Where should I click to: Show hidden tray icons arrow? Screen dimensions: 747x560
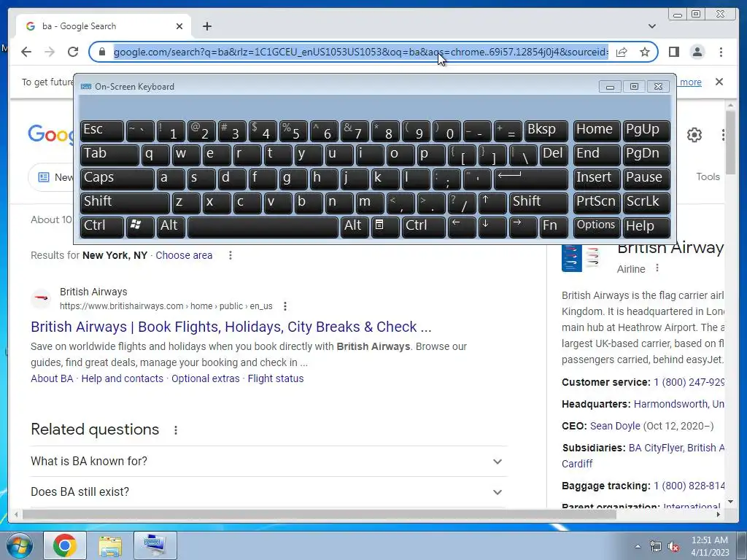638,546
